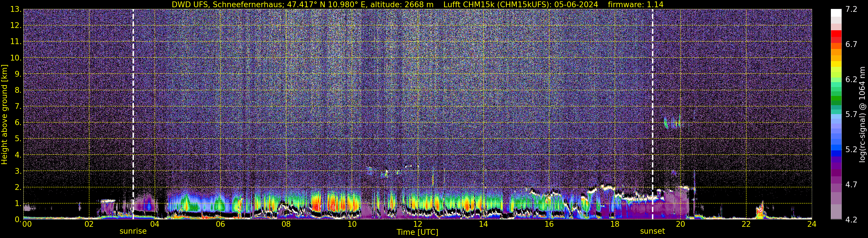The width and height of the screenshot is (868, 238).
Task: Click the 'sunrise' label below the axis
Action: click(133, 231)
